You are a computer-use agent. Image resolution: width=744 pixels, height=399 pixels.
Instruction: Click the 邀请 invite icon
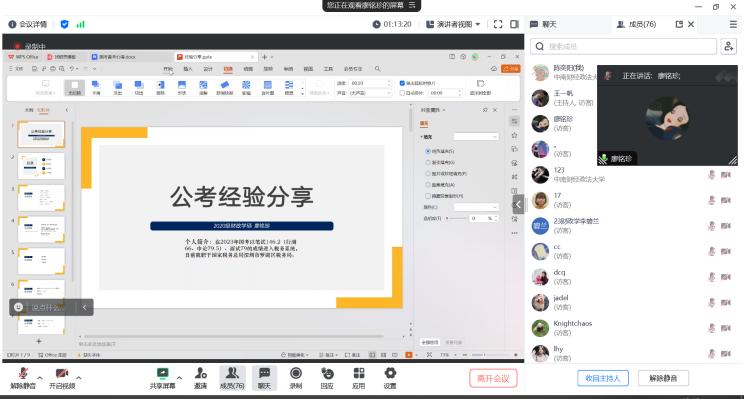tap(201, 378)
